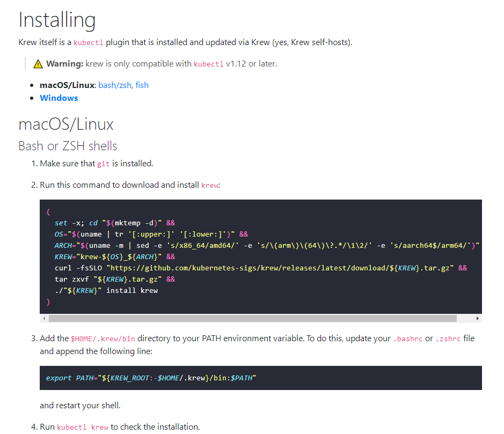Screen dimensions: 504x434
Task: Open the bash/zsh install link
Action: point(115,85)
